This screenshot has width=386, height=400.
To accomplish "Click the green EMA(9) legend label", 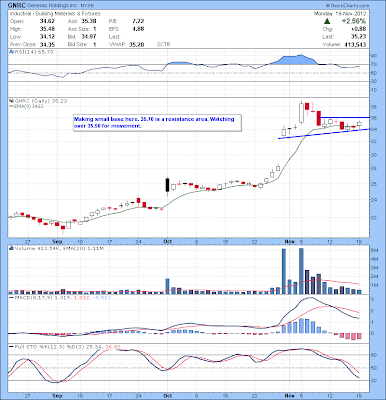I will pos(23,106).
